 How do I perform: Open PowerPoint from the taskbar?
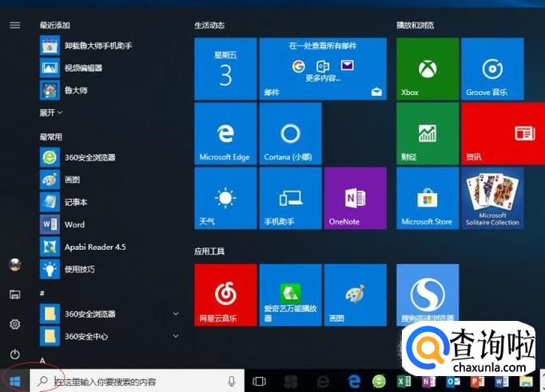click(478, 382)
